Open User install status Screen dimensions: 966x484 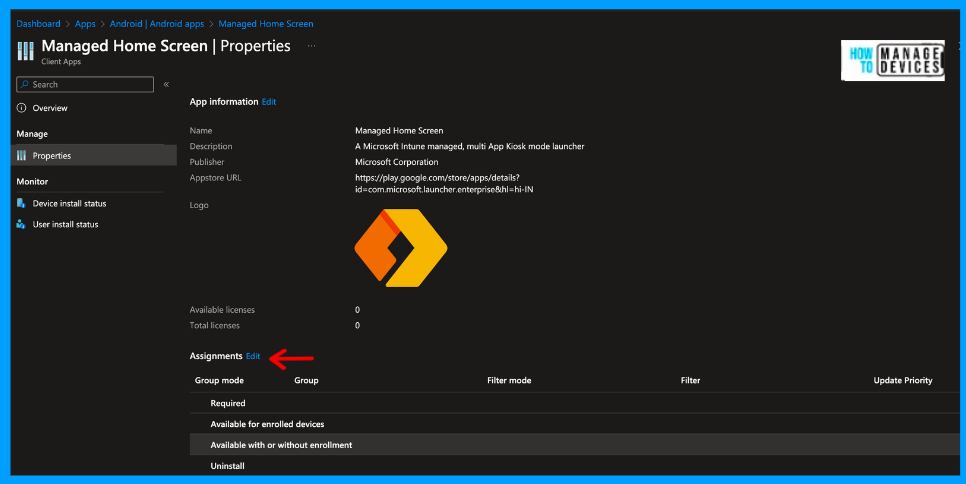[65, 224]
